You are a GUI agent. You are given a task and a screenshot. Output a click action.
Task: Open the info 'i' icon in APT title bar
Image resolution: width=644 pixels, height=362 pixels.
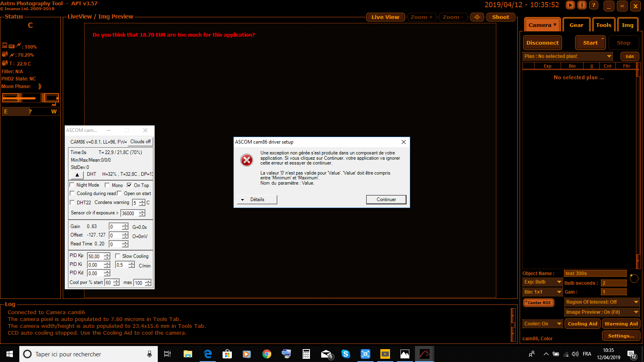(582, 5)
